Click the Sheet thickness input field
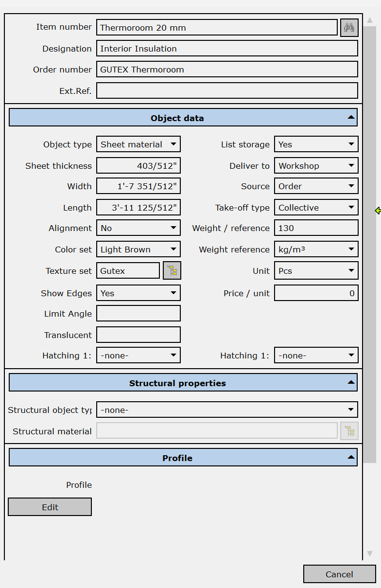 tap(139, 166)
